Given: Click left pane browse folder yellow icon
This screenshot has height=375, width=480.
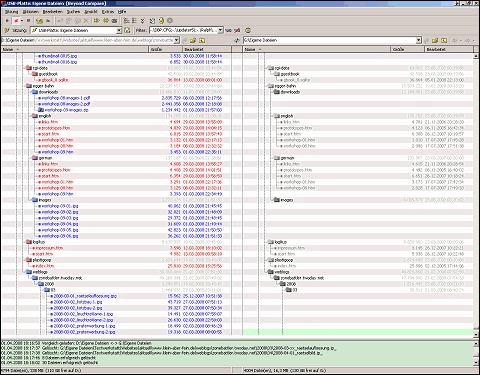Looking at the screenshot, I should [x=193, y=40].
